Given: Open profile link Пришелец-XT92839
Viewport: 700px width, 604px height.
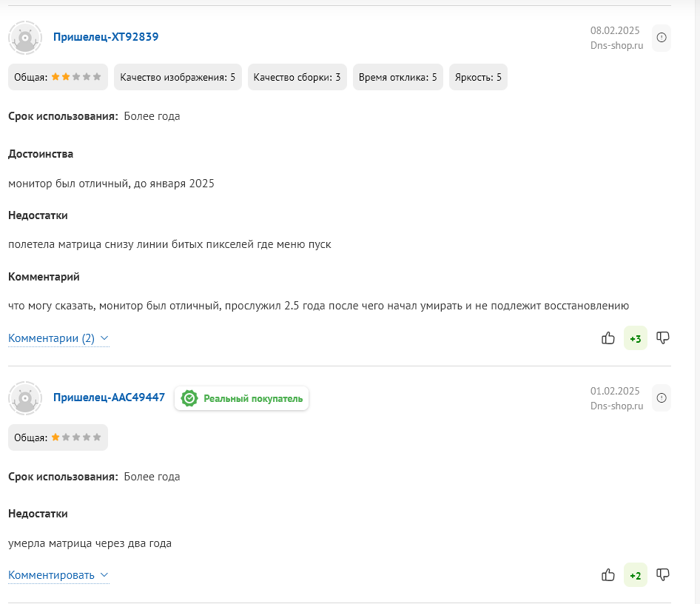Looking at the screenshot, I should (106, 37).
